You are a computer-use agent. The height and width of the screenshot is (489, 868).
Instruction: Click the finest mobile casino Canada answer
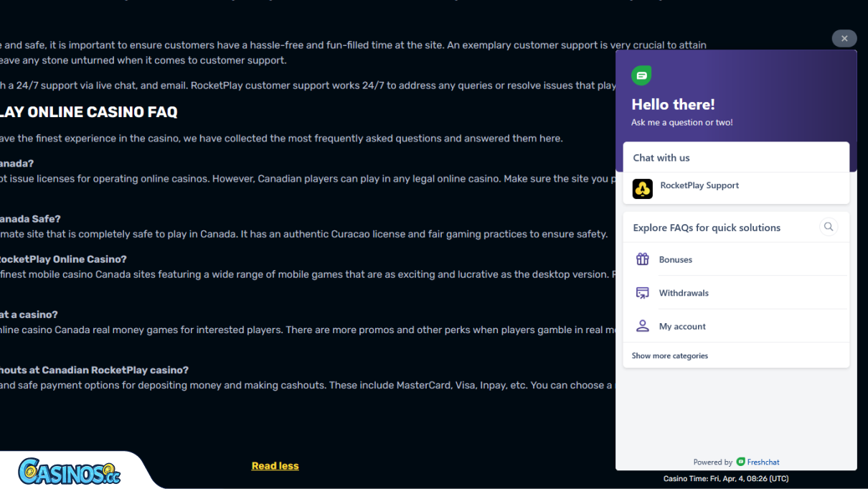[308, 274]
